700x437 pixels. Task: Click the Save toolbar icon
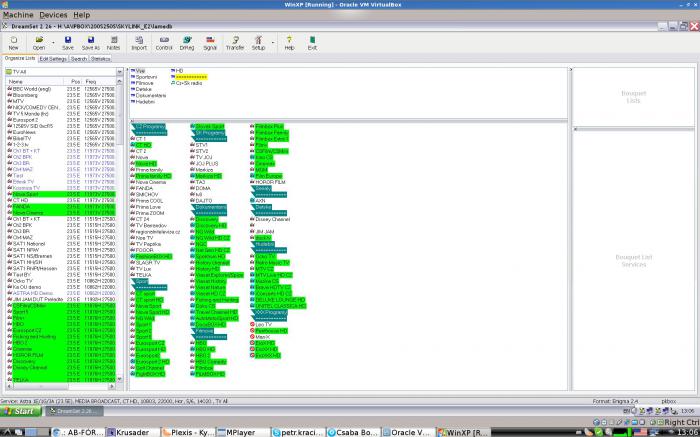68,43
